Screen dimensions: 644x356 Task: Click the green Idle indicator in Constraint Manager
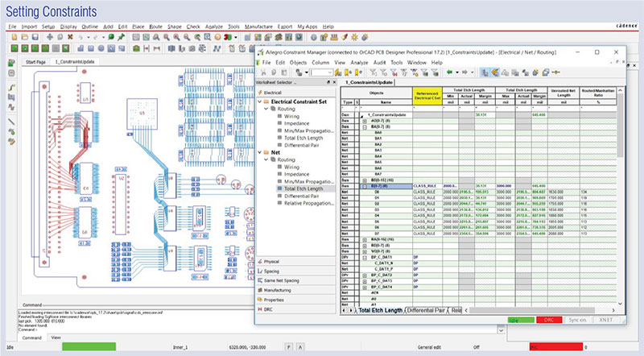pos(521,320)
